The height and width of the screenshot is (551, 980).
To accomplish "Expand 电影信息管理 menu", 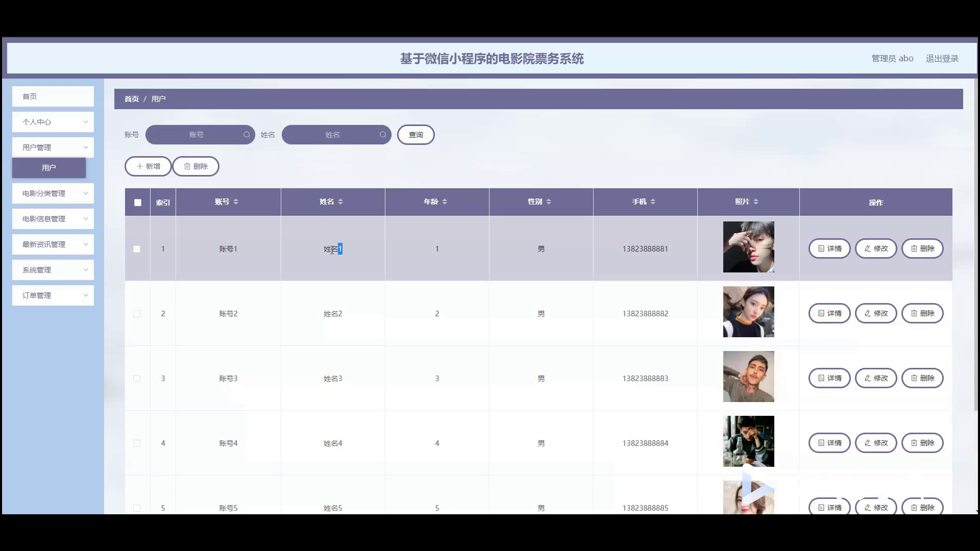I will 53,219.
